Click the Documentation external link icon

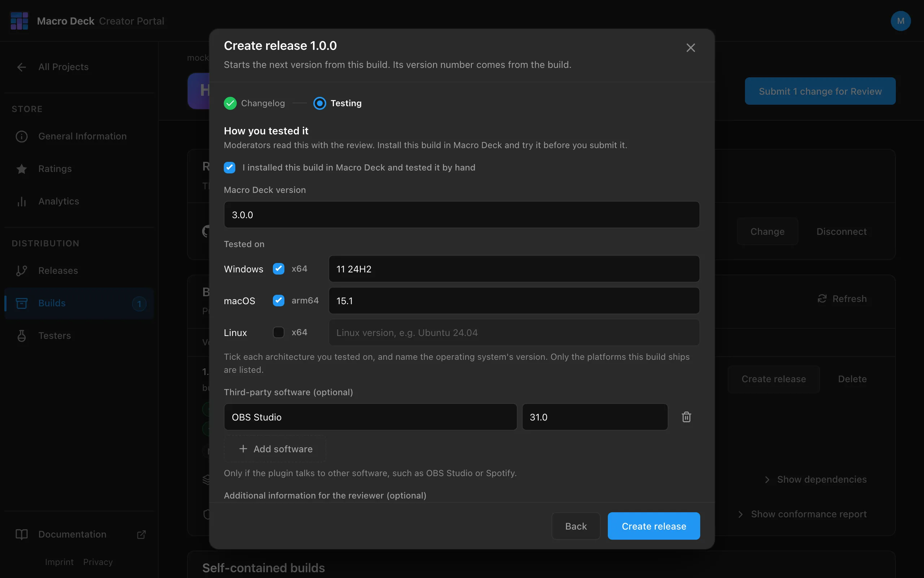pos(141,534)
